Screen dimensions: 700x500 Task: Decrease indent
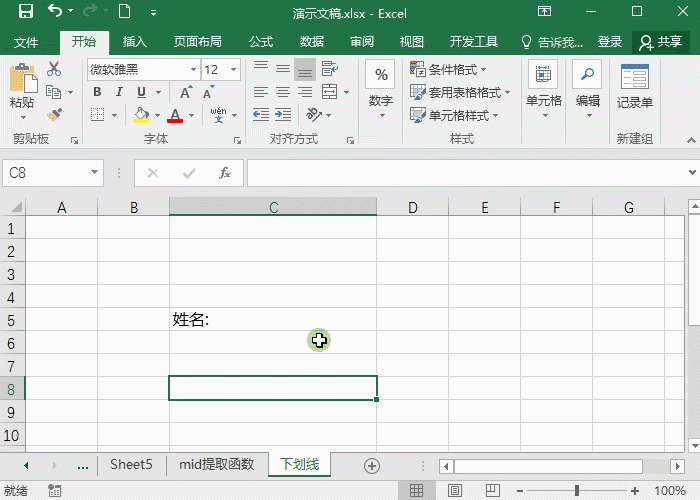[x=261, y=115]
